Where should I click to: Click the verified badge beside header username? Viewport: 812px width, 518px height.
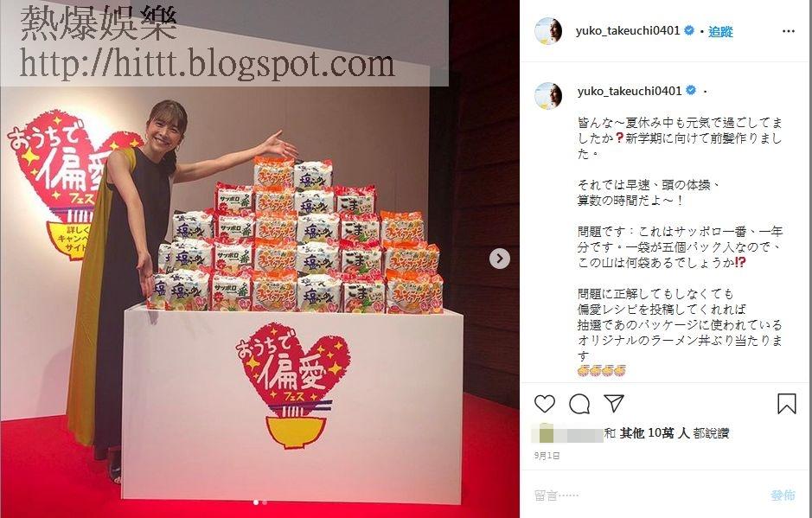tap(688, 30)
